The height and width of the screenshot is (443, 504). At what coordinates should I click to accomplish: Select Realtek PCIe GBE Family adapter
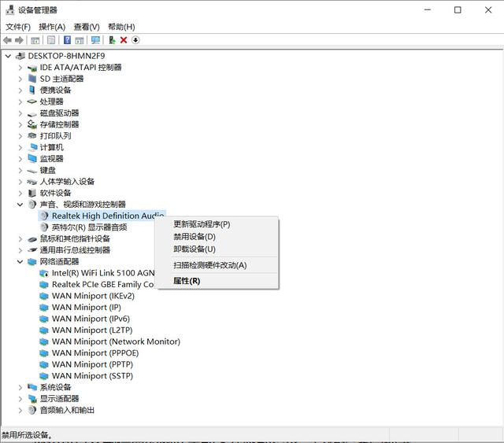[x=102, y=284]
